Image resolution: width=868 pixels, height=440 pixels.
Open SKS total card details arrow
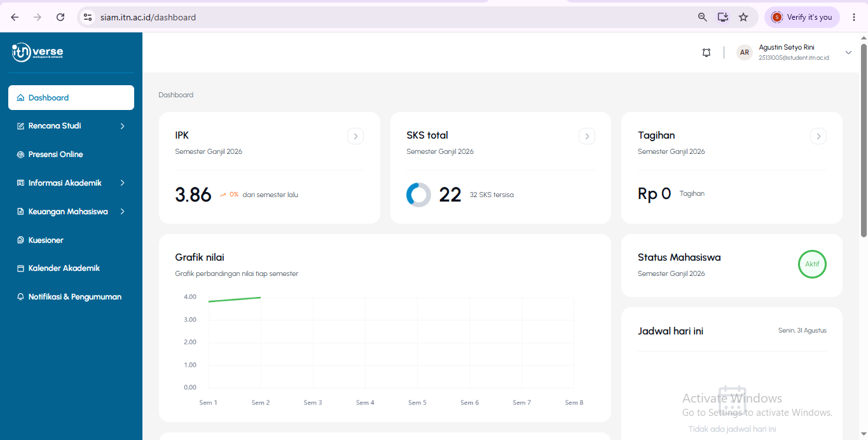[587, 136]
